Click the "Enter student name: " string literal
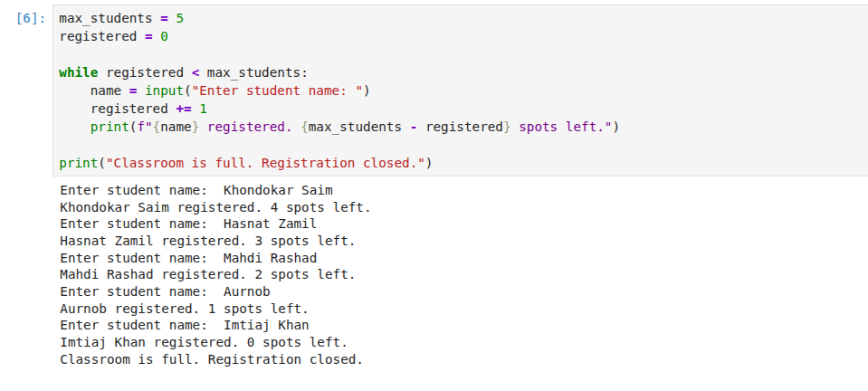The image size is (868, 391). tap(277, 91)
